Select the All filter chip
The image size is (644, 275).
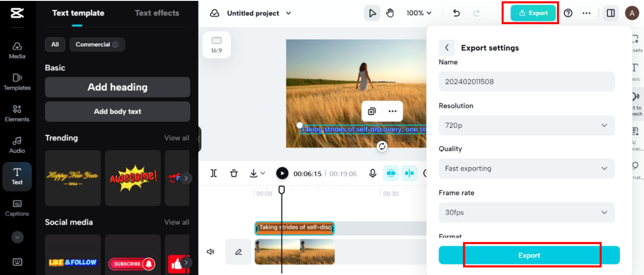click(55, 45)
